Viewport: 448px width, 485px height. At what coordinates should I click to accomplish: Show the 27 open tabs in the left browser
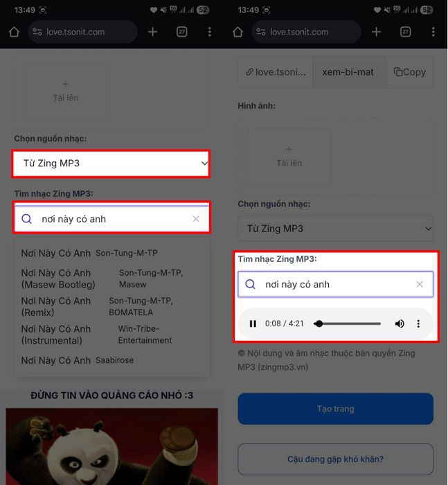click(x=182, y=32)
